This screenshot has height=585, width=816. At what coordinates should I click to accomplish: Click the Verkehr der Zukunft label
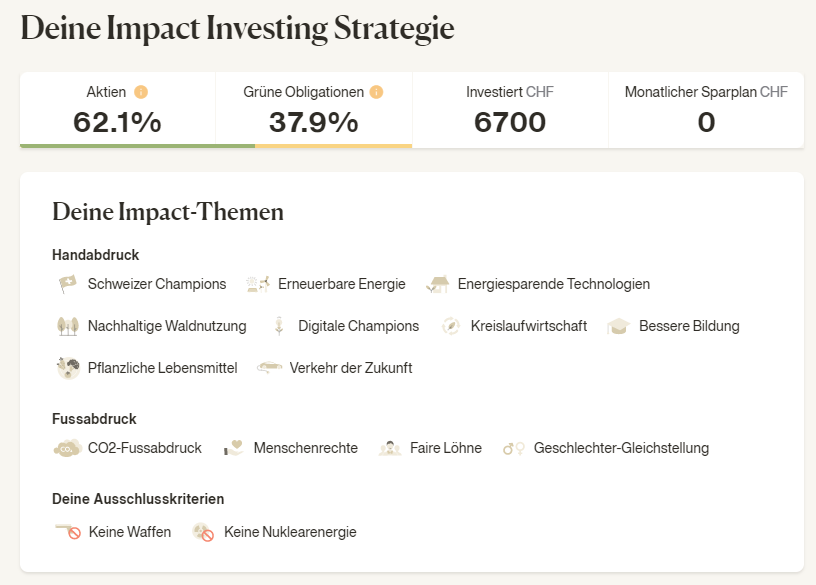(351, 368)
